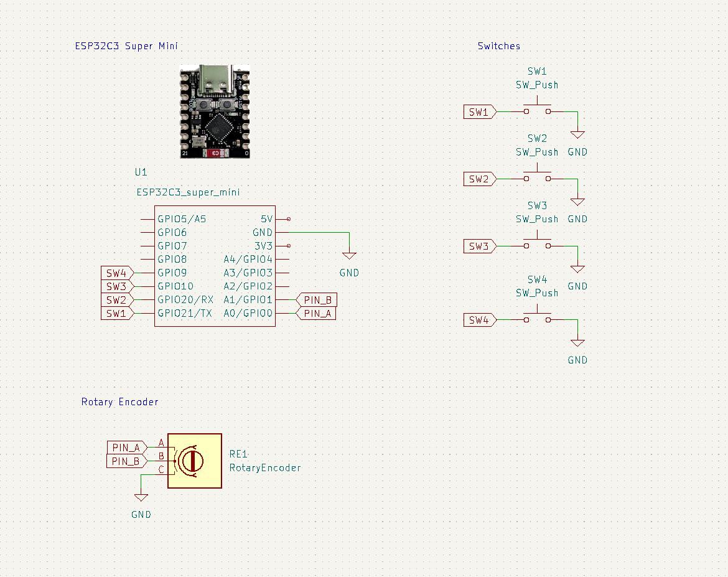Click the no-connect marker on the 3V3 pin
728x577 pixels.
pyautogui.click(x=289, y=246)
